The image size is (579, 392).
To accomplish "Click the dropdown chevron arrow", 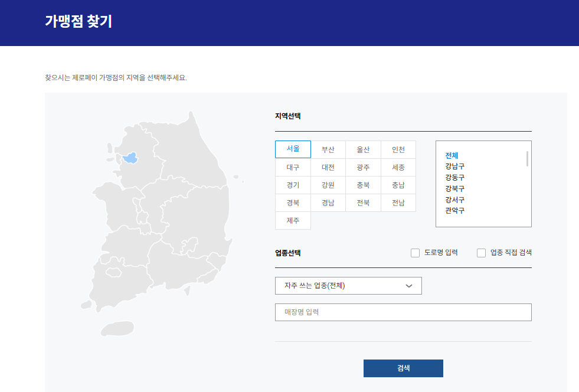I will [409, 286].
